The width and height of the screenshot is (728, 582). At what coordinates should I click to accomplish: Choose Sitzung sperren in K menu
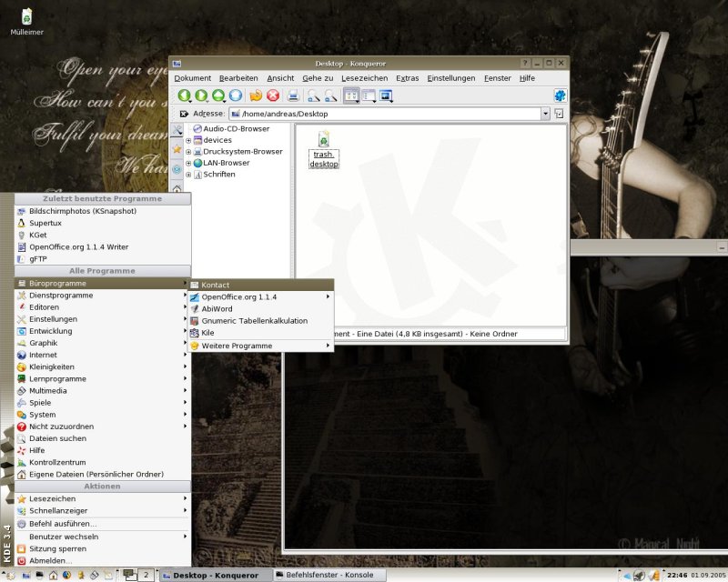(103, 548)
